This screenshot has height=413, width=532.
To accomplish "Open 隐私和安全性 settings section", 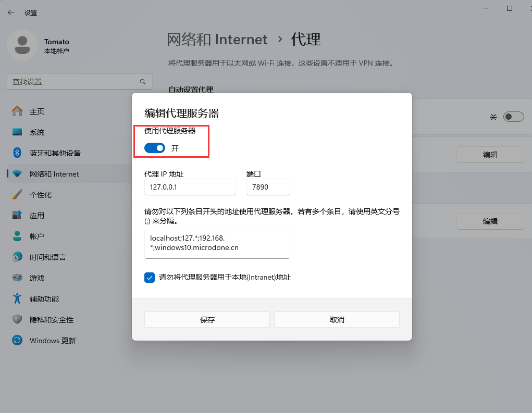I will [x=51, y=320].
